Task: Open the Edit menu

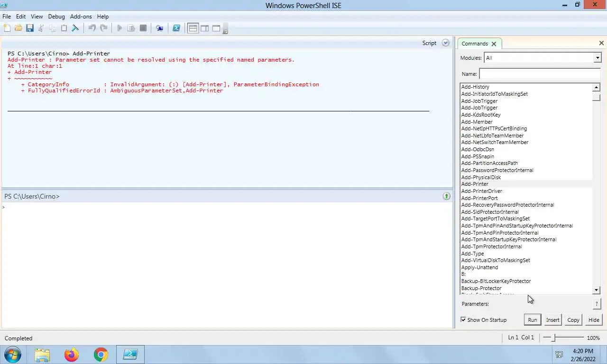Action: (x=21, y=16)
